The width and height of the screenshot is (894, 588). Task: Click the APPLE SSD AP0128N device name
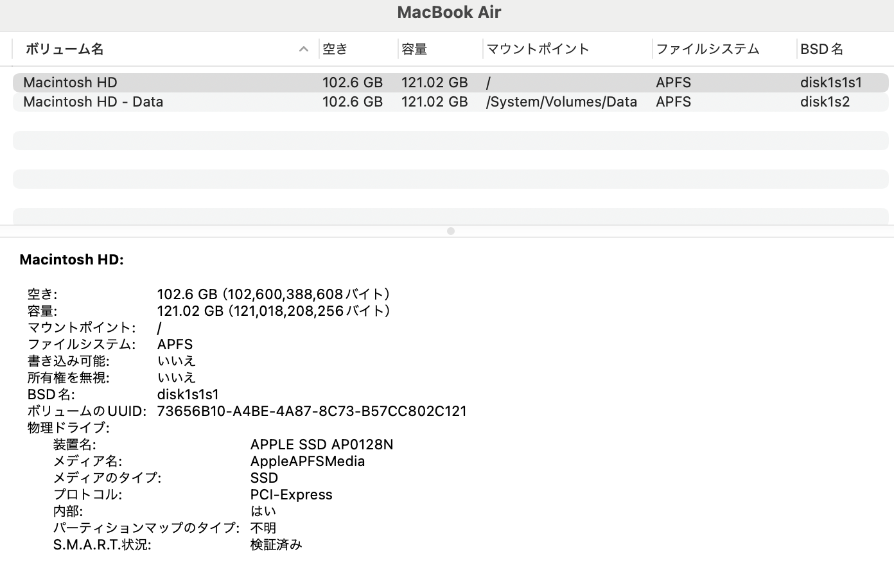[322, 444]
